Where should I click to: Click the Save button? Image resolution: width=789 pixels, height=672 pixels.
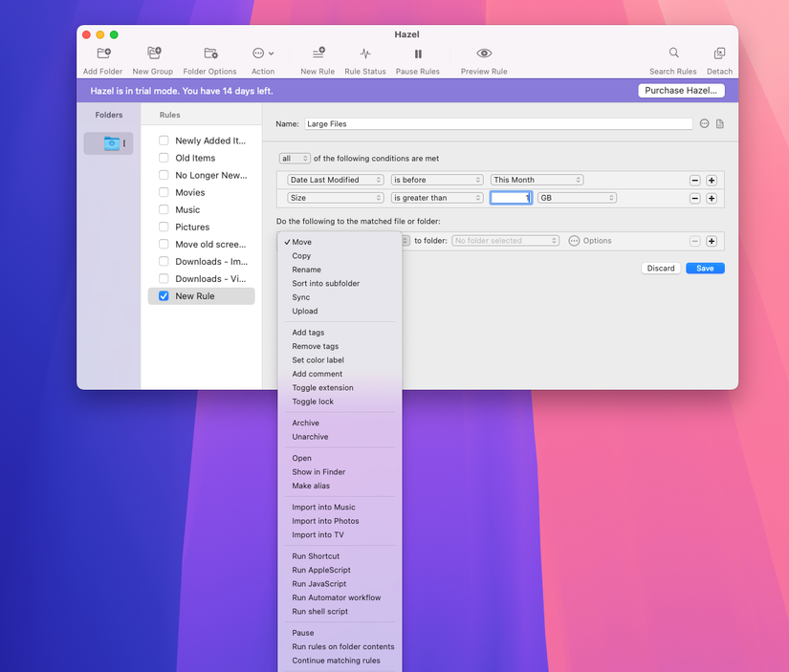point(705,269)
